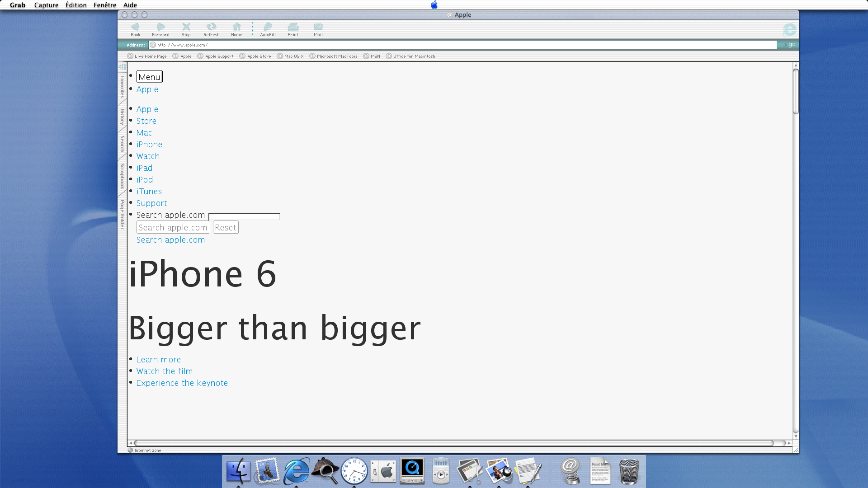Image resolution: width=868 pixels, height=488 pixels.
Task: Open Office for Macintosh bookmark
Action: pos(410,56)
